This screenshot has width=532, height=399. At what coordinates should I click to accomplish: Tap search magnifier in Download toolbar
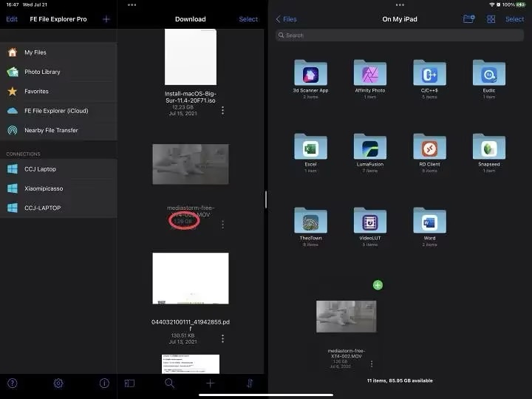pyautogui.click(x=170, y=383)
